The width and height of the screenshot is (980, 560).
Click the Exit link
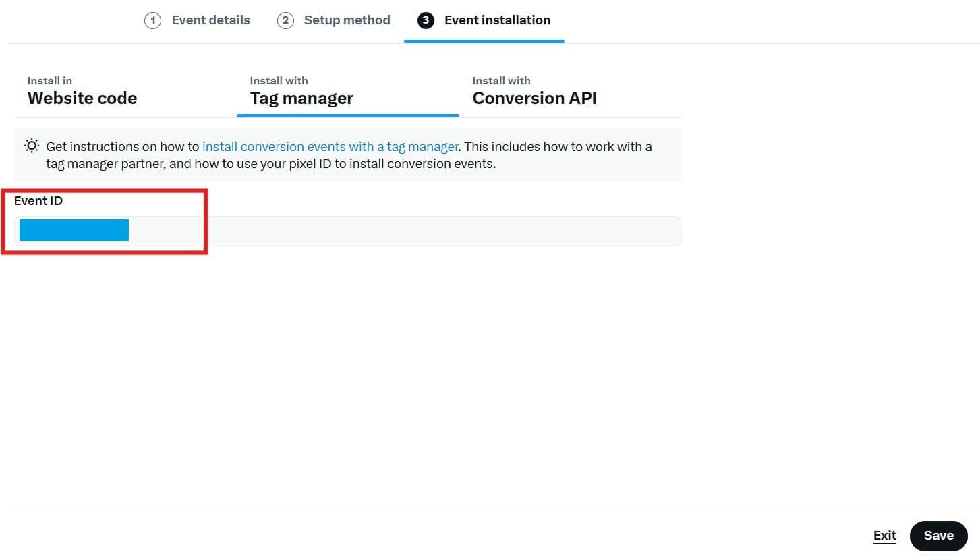tap(884, 536)
